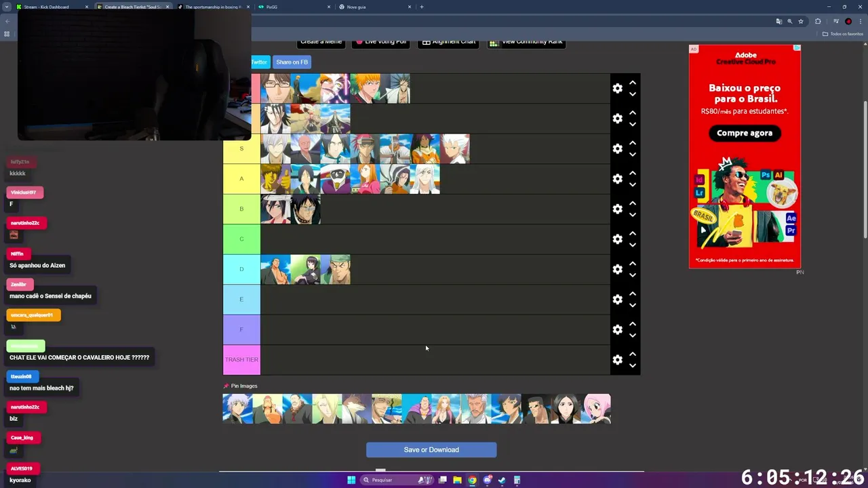The width and height of the screenshot is (868, 488).
Task: Select the orange-haired character in top tier row
Action: coord(365,89)
